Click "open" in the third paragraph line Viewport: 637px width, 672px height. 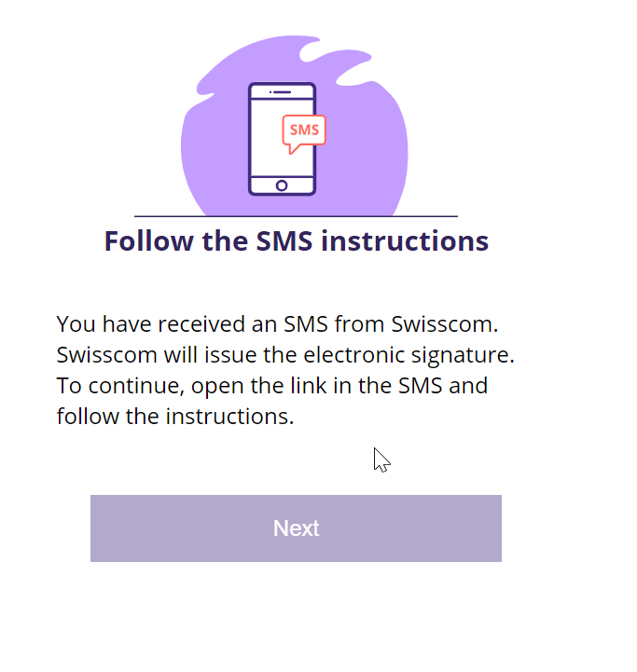point(225,386)
